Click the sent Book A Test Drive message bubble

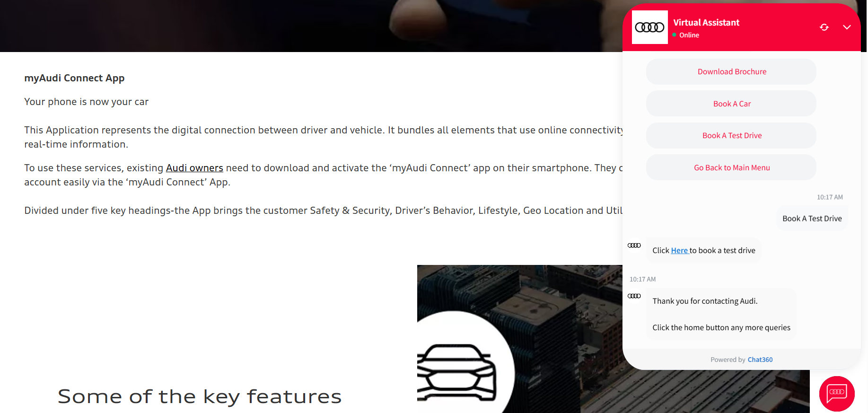(812, 219)
